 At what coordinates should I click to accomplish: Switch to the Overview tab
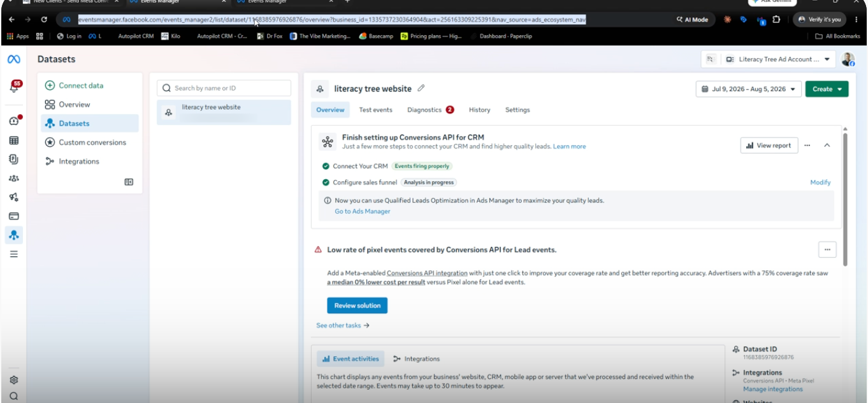click(330, 110)
